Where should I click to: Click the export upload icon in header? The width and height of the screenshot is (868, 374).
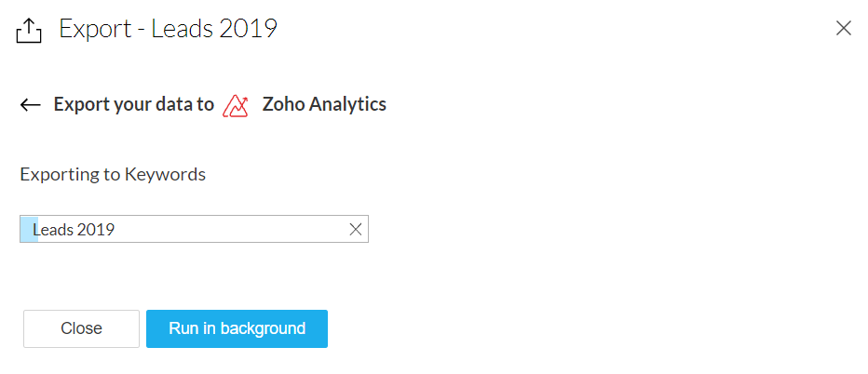[x=30, y=31]
